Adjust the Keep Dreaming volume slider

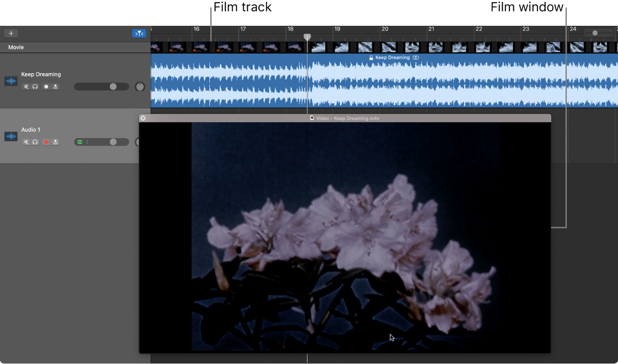pyautogui.click(x=112, y=86)
